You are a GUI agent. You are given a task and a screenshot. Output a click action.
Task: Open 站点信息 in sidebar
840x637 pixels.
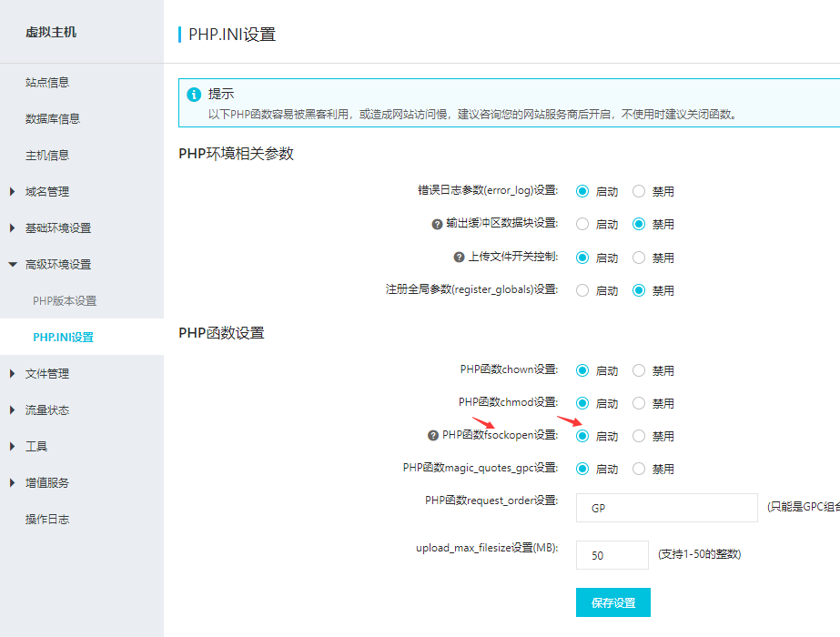click(47, 83)
